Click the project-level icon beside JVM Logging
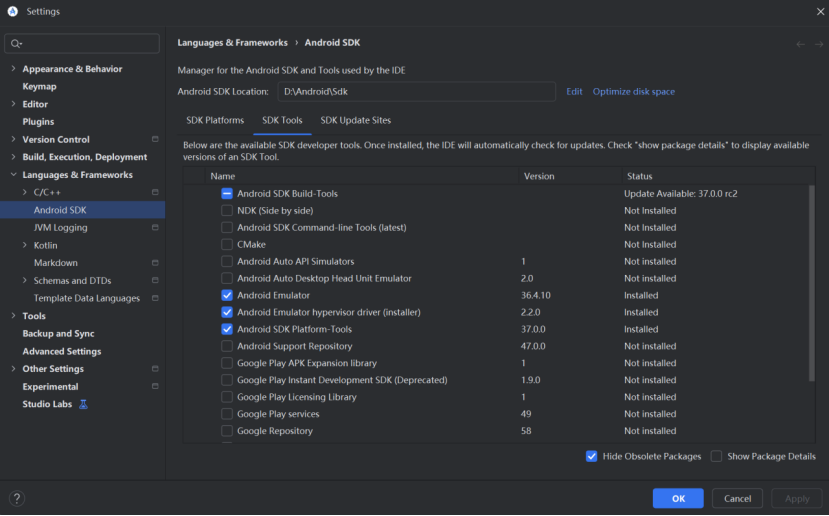 (x=155, y=227)
